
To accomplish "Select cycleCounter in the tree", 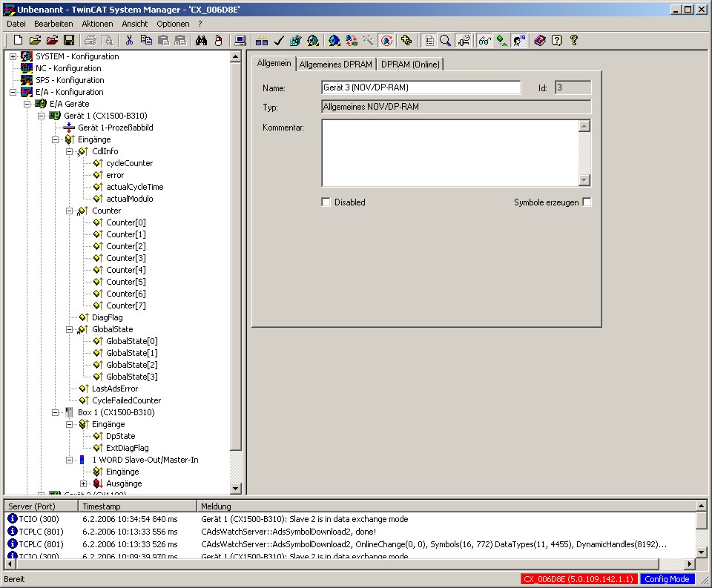I will (x=129, y=163).
